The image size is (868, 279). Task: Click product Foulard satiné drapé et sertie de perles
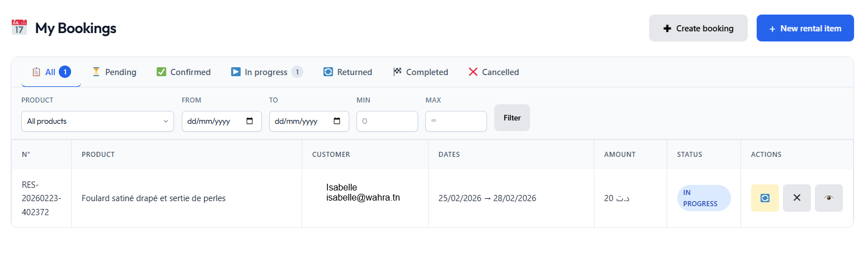point(153,198)
